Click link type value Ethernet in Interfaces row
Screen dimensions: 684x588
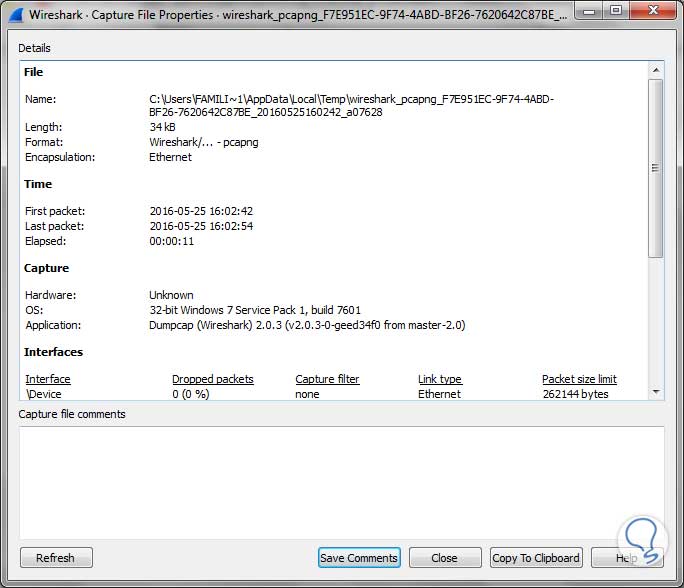click(x=439, y=394)
